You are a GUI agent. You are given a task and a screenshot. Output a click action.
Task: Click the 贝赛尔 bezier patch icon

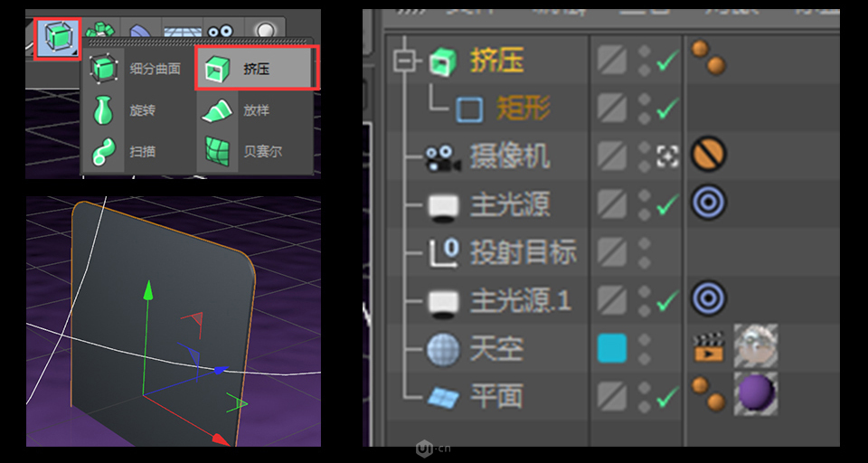217,151
